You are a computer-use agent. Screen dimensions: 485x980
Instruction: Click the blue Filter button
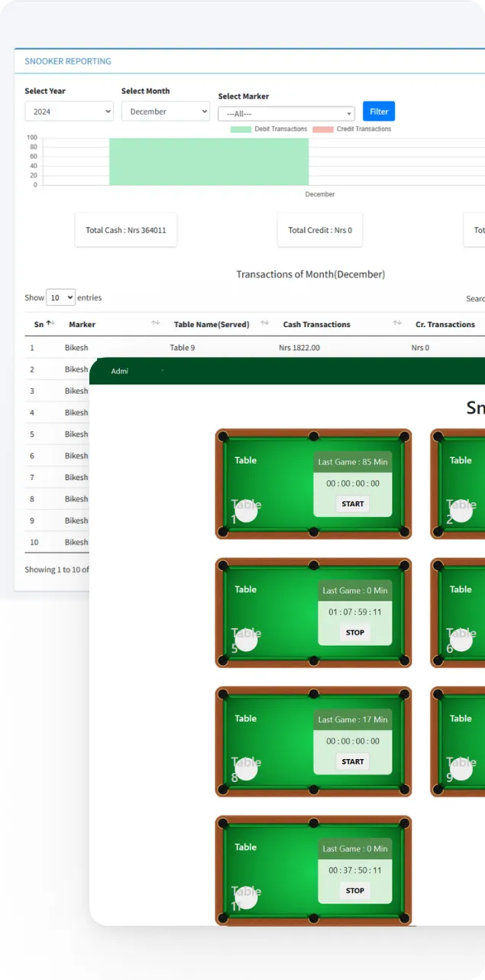[x=379, y=112]
